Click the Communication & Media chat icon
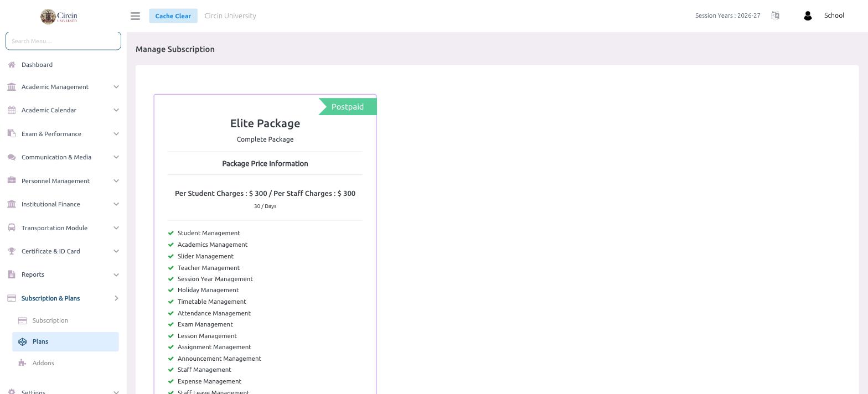Screen dimensions: 868x394 click(12, 157)
